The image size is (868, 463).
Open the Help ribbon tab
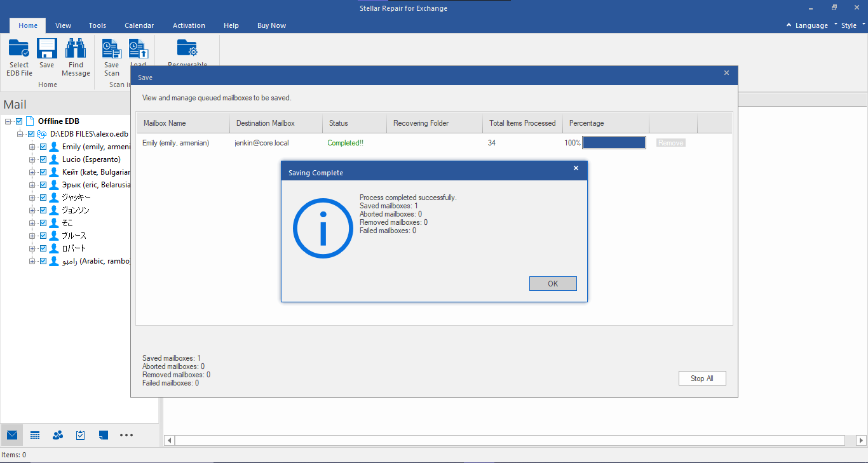click(231, 25)
